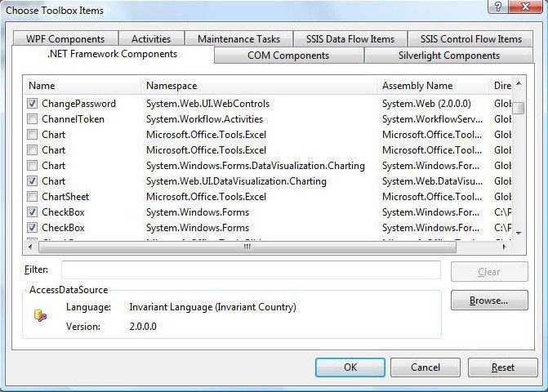Sort by the Namespace column header
Image resolution: width=548 pixels, height=392 pixels.
(x=259, y=86)
